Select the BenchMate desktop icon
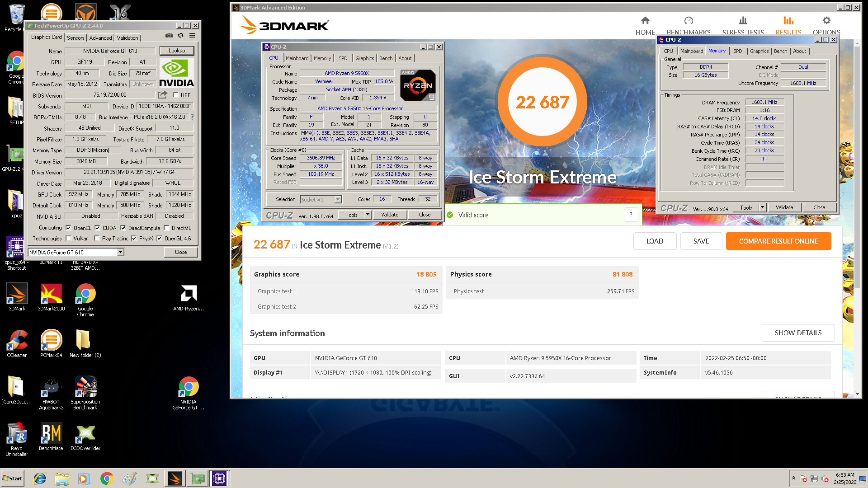Image resolution: width=868 pixels, height=488 pixels. pyautogui.click(x=51, y=437)
